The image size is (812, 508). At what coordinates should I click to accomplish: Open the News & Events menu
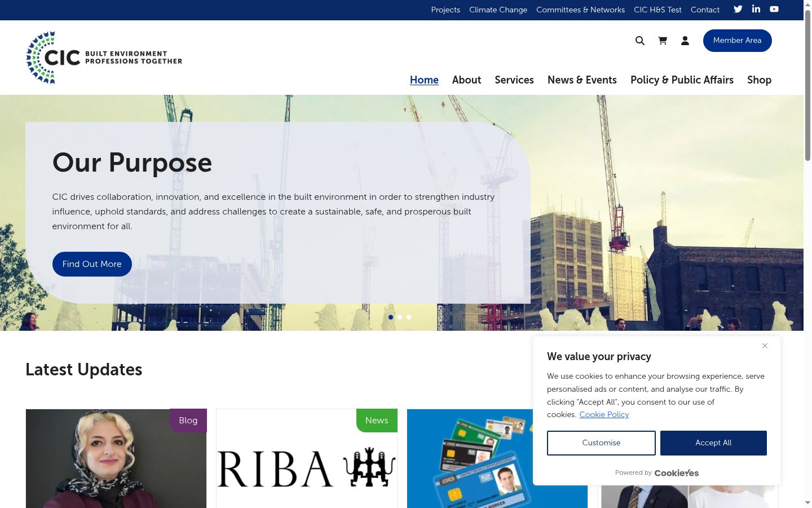tap(582, 80)
